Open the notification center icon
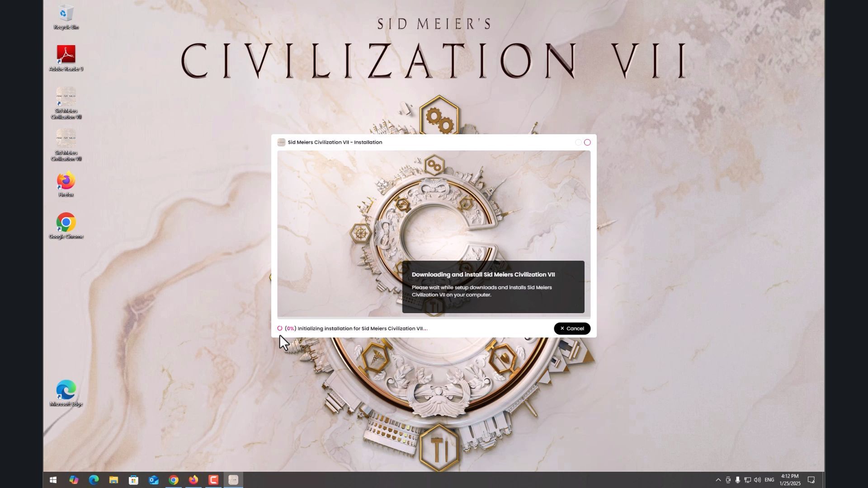Image resolution: width=868 pixels, height=488 pixels. 811,480
